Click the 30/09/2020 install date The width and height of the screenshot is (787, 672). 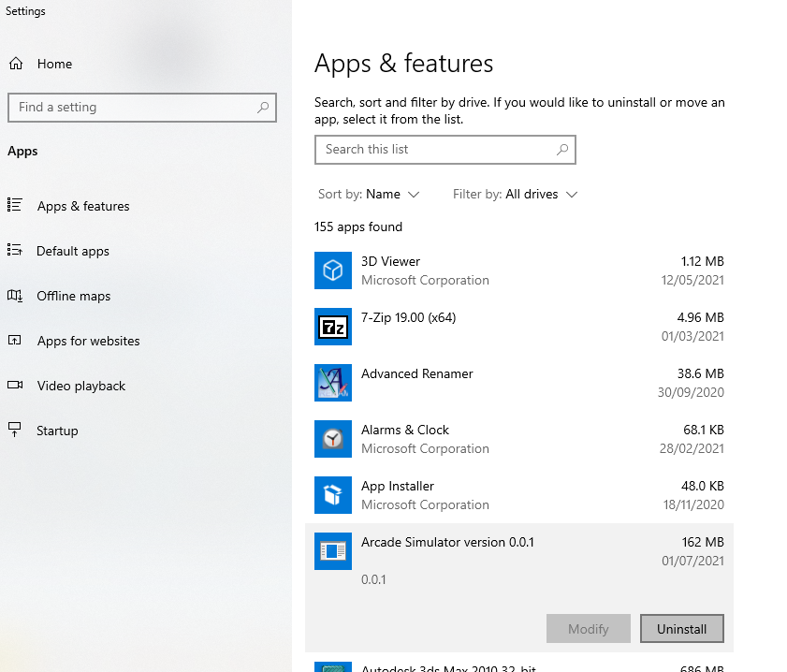(x=691, y=392)
